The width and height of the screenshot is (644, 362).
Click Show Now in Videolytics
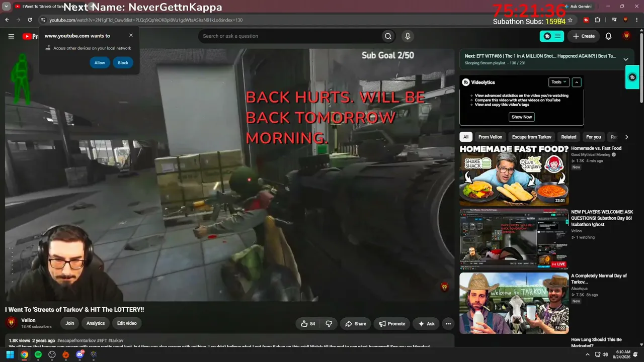(522, 117)
